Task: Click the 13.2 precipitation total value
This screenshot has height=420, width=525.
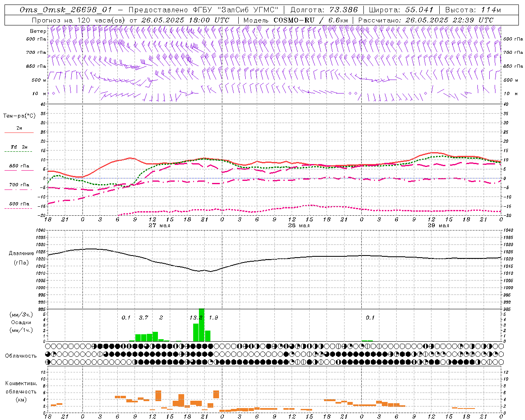Action: (x=196, y=318)
